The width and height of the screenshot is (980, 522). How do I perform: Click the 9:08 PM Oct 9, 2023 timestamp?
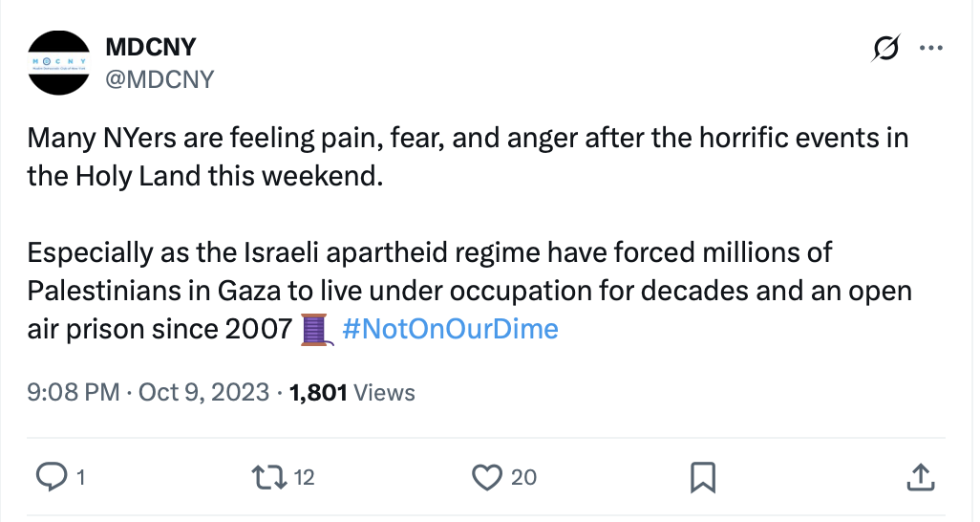pyautogui.click(x=148, y=392)
